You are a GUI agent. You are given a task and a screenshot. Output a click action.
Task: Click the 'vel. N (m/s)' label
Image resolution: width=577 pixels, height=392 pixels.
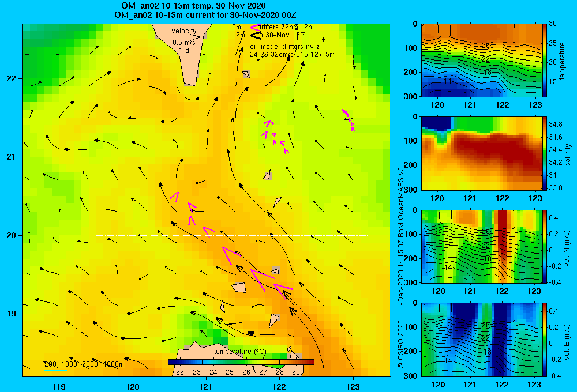[x=567, y=248]
